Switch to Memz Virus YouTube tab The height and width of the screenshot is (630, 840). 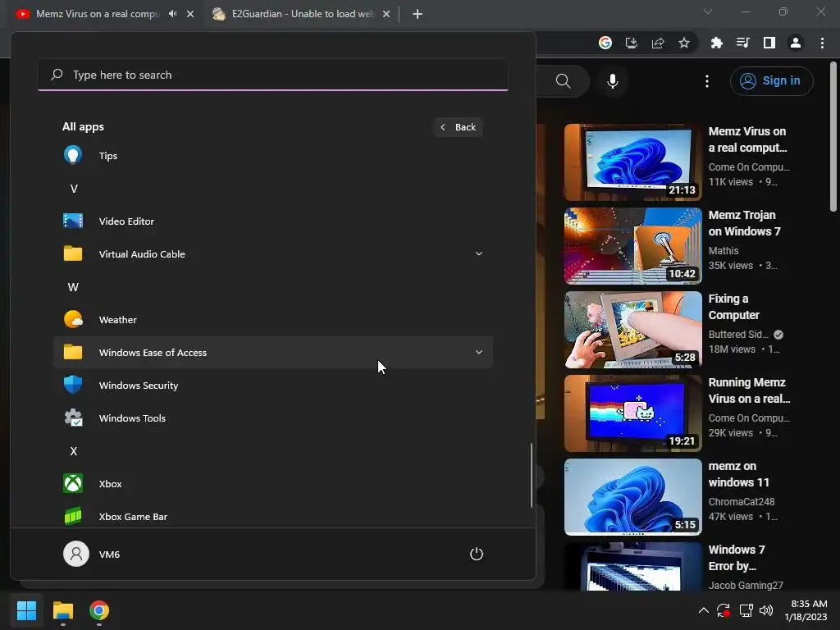(98, 14)
